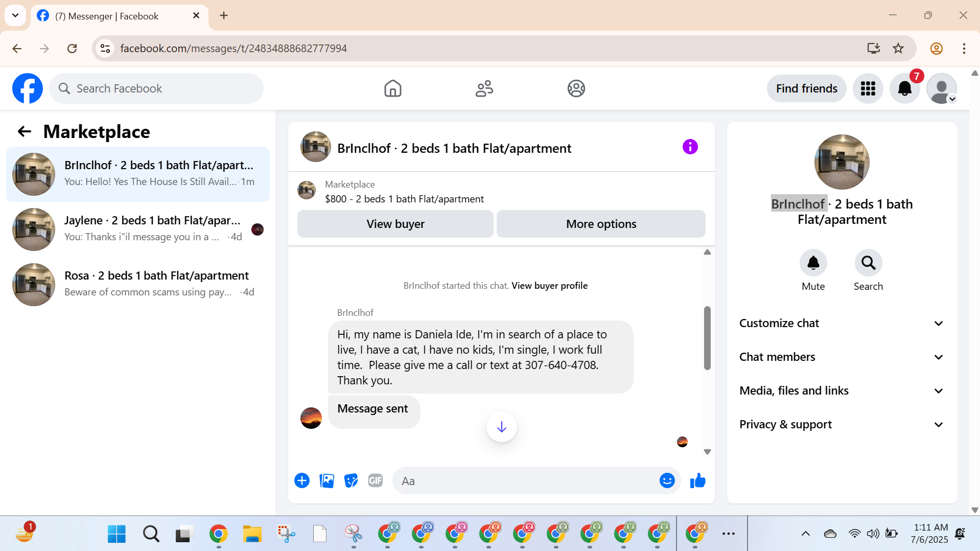The width and height of the screenshot is (980, 551).
Task: Click the chat scroll-up arrow
Action: 707,252
